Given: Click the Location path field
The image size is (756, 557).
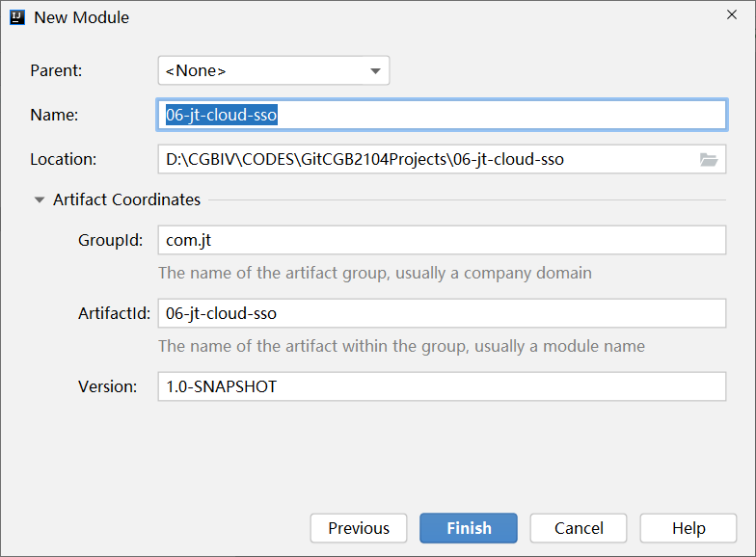Looking at the screenshot, I should click(x=442, y=160).
